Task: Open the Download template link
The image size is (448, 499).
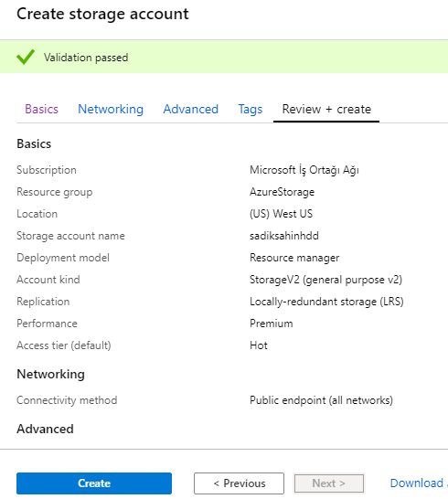Action: pyautogui.click(x=419, y=483)
